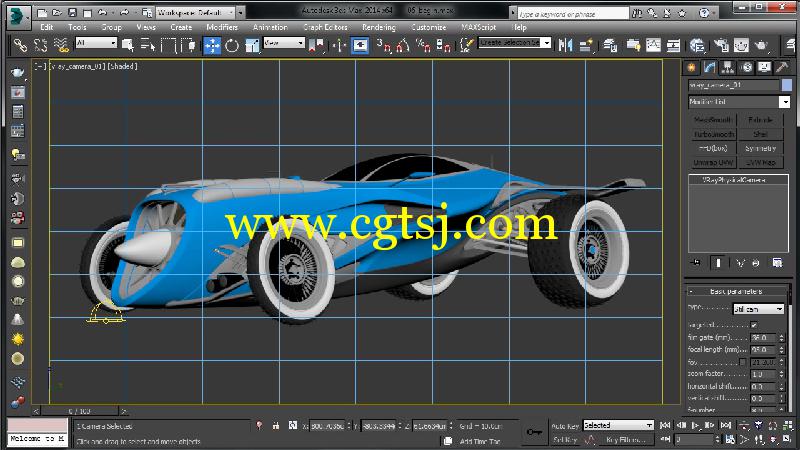
Task: Click the Unlink Selection icon
Action: point(40,45)
